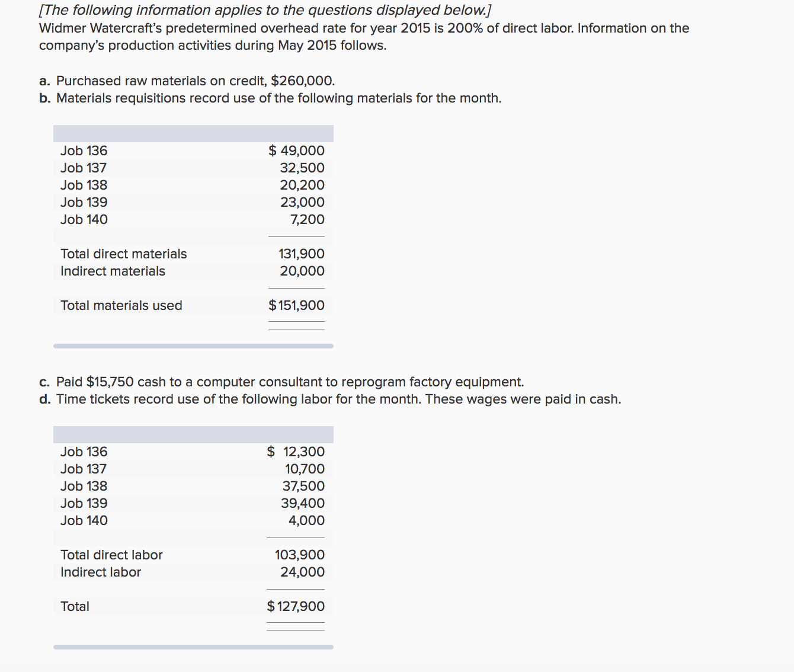Select the 39,400 labor value
794x672 pixels.
303,503
